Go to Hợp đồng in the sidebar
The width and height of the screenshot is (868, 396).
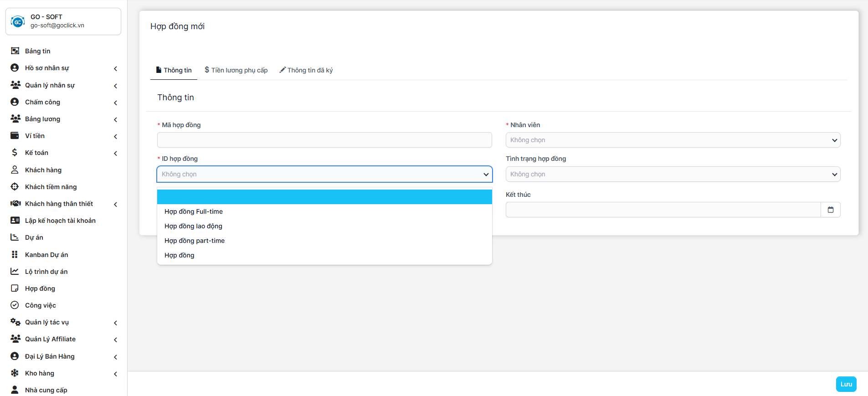[40, 288]
